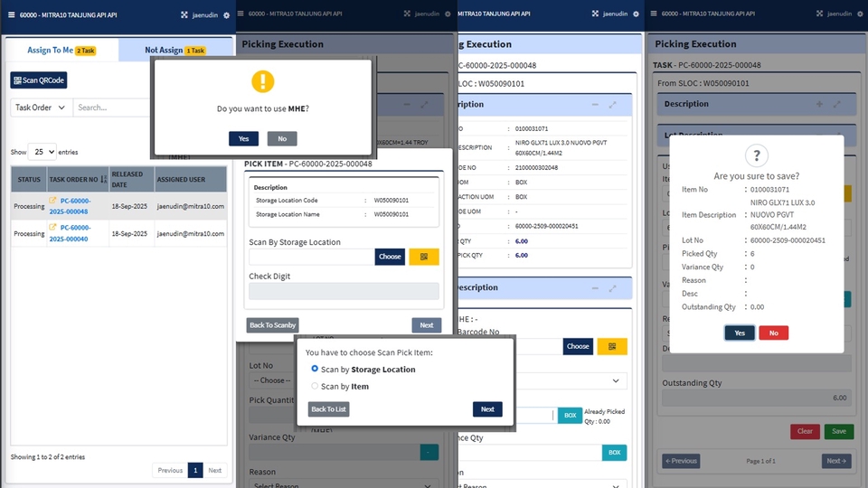Open hamburger menu in fourth panel header
This screenshot has width=868, height=488.
point(654,14)
